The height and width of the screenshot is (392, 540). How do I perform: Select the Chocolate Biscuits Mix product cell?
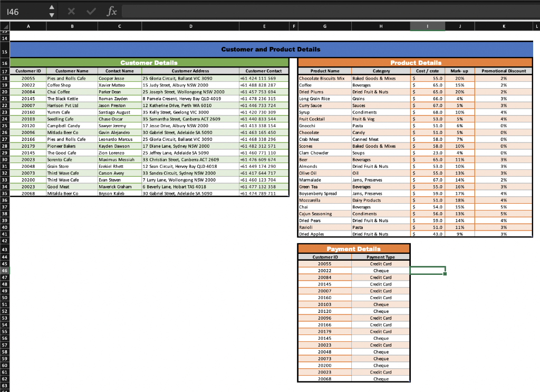pyautogui.click(x=324, y=77)
